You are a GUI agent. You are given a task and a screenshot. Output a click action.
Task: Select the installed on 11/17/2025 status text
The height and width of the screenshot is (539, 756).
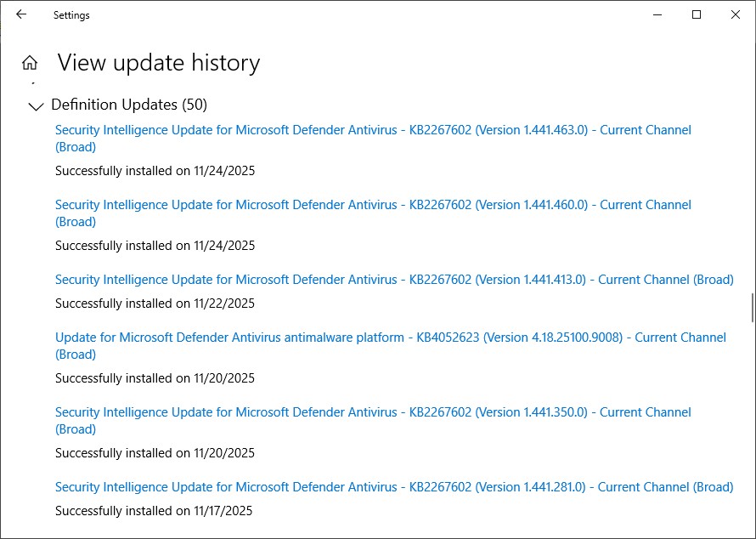pyautogui.click(x=154, y=511)
